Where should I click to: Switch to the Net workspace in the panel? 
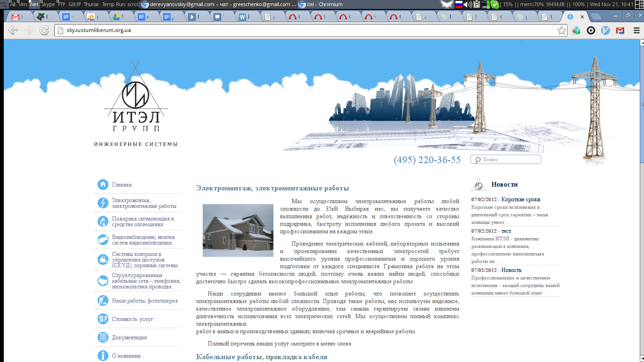pos(34,4)
